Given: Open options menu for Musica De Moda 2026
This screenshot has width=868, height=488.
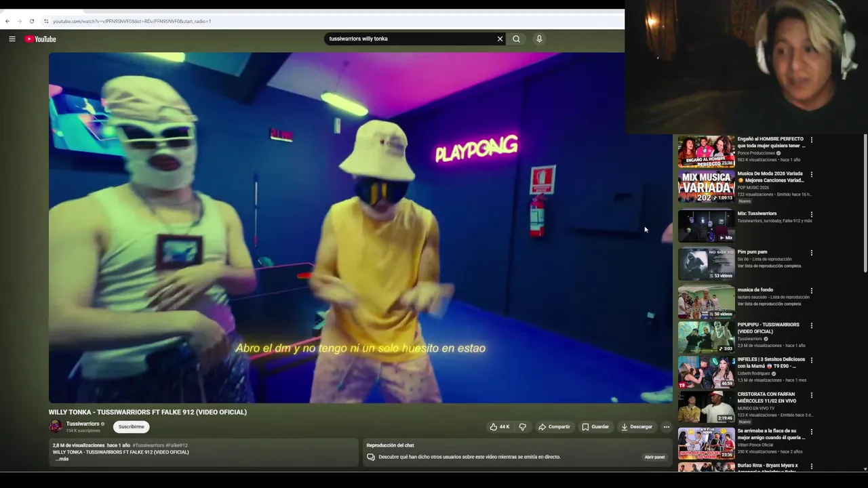Looking at the screenshot, I should tap(812, 175).
